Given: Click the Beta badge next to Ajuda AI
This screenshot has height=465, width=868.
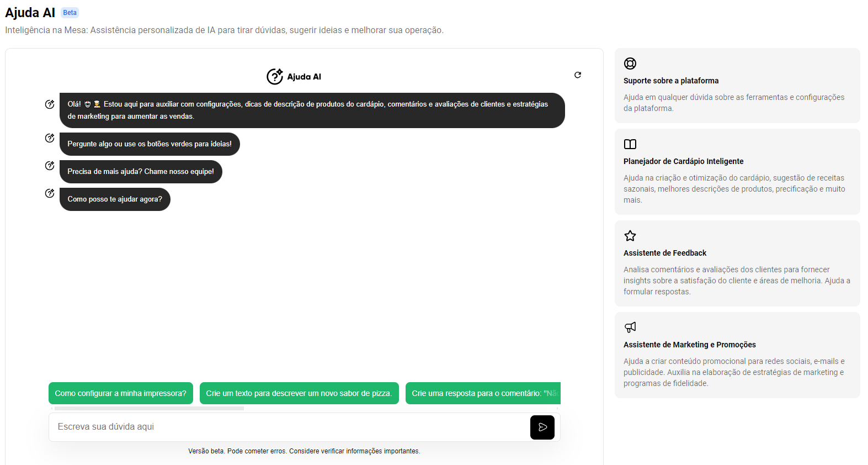Looking at the screenshot, I should (70, 13).
